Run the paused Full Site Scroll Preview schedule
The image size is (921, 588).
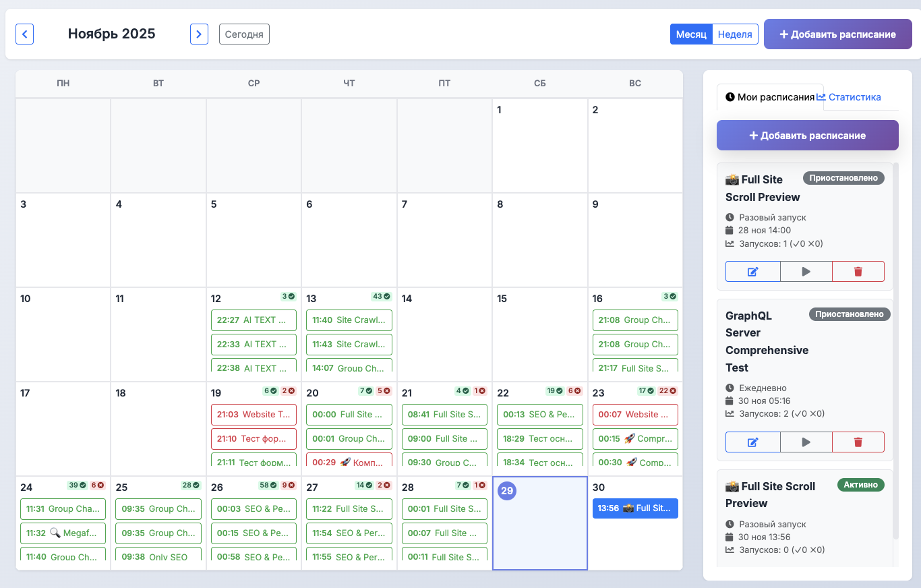[806, 271]
